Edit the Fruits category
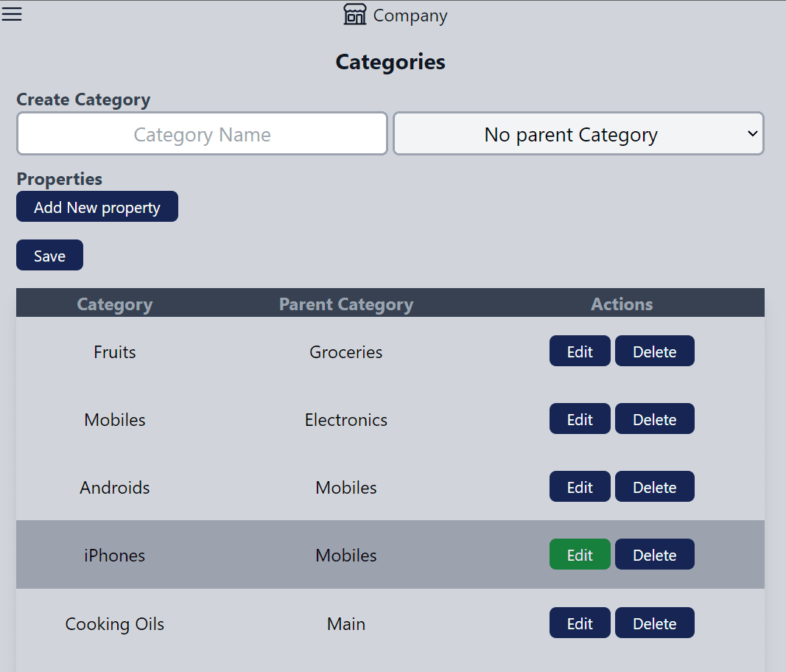Image resolution: width=786 pixels, height=672 pixels. 580,351
